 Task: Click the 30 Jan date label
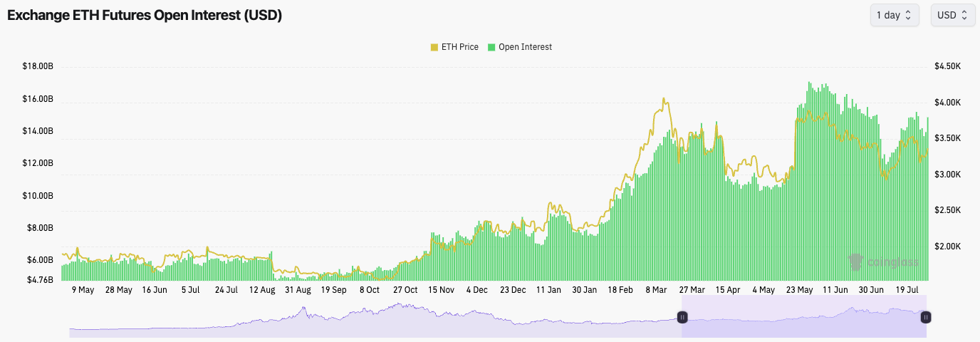[584, 290]
